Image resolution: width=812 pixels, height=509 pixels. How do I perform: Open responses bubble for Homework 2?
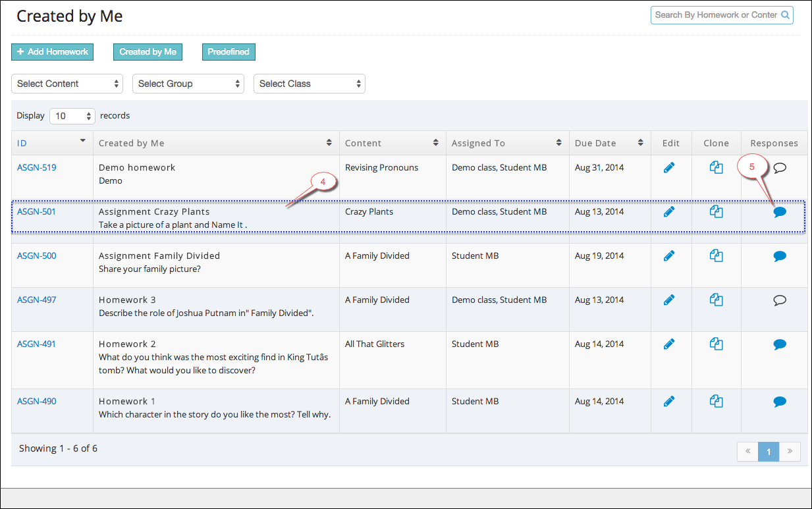coord(780,344)
